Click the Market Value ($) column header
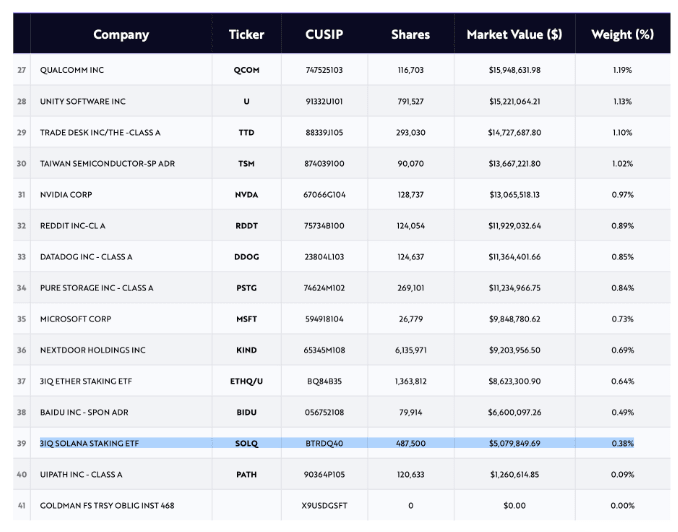Viewport: 678px width, 532px height. 515,34
